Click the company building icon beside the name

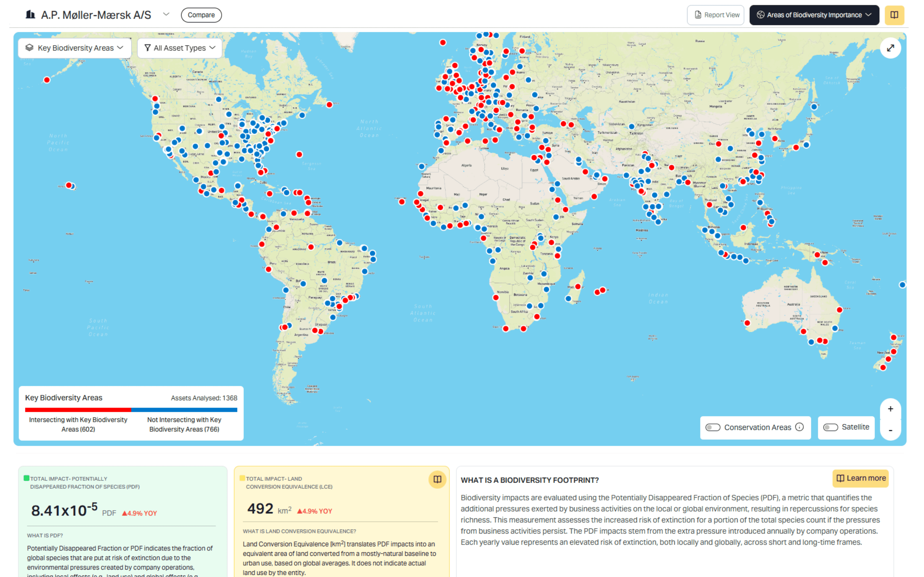(x=30, y=15)
